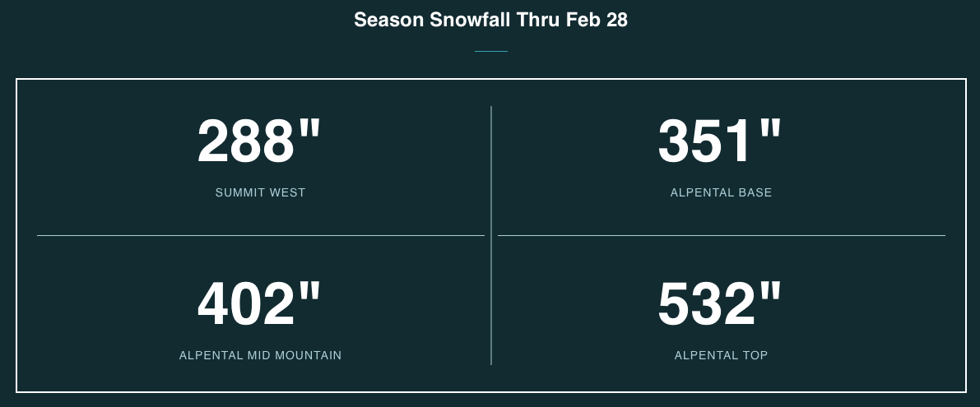Select the 402" snowfall figure
980x407 pixels.
258,304
